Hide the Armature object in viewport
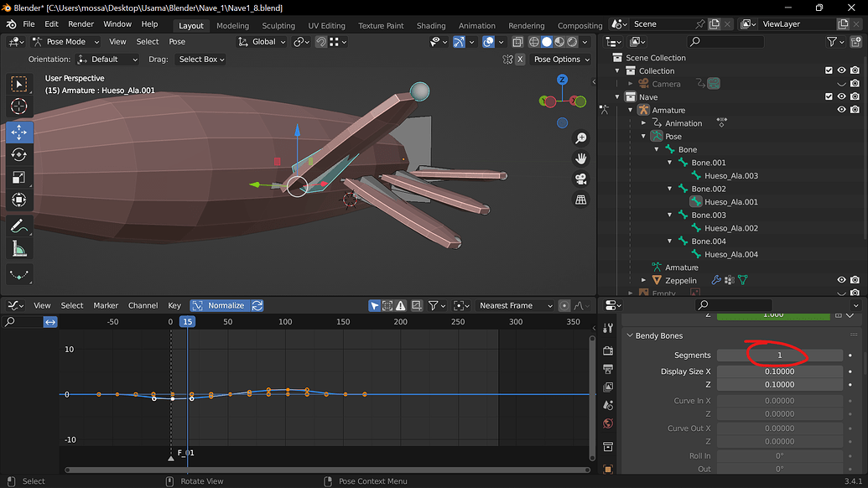The width and height of the screenshot is (868, 488). [841, 110]
